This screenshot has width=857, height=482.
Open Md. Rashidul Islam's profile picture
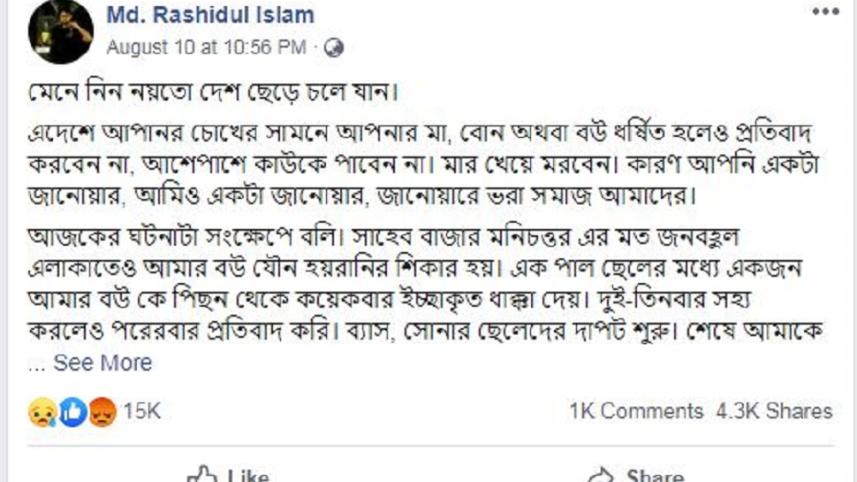coord(61,31)
